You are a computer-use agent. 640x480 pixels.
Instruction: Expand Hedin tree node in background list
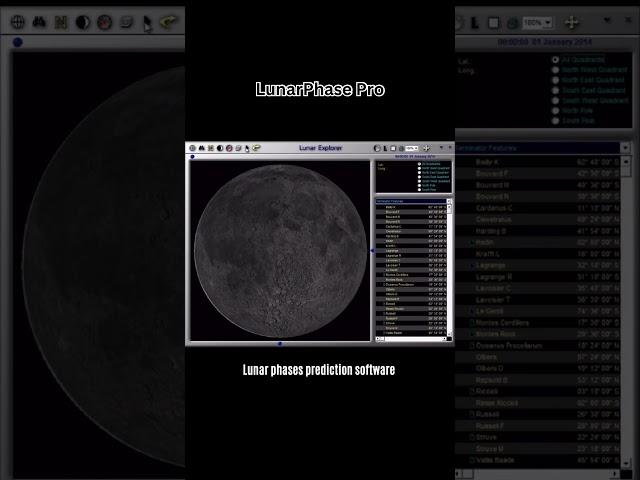(x=472, y=242)
